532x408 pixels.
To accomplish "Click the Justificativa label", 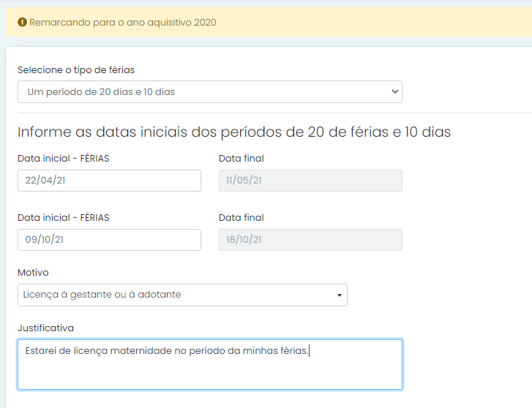I will [46, 328].
